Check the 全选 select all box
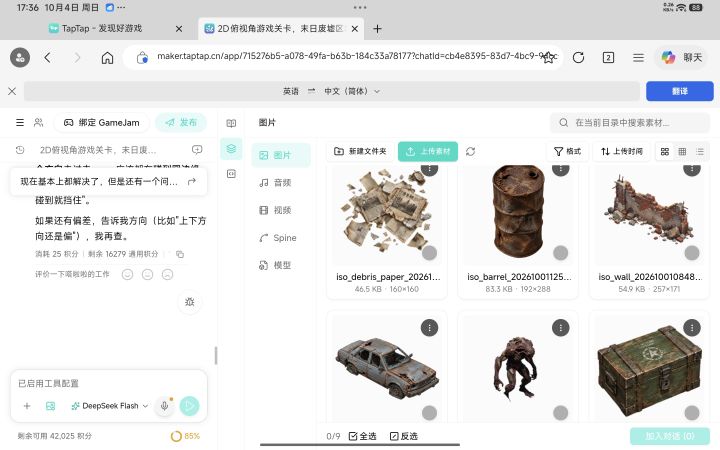720x450 pixels. coord(363,436)
